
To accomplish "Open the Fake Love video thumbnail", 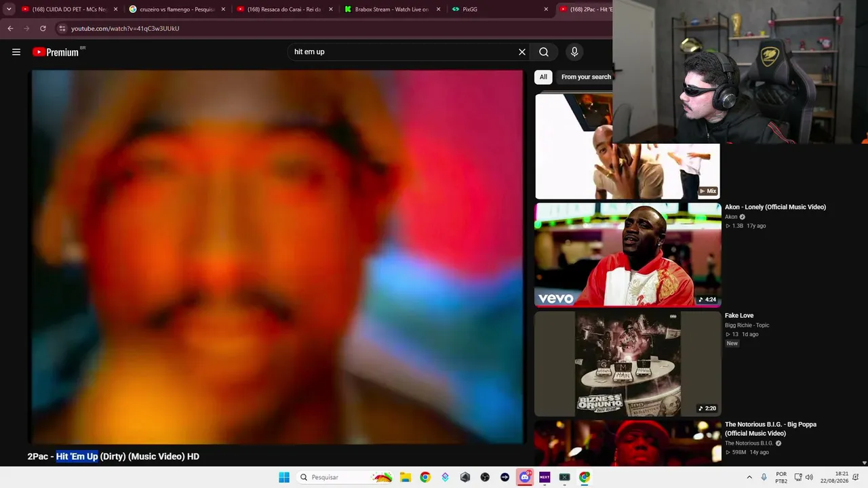I will 628,363.
